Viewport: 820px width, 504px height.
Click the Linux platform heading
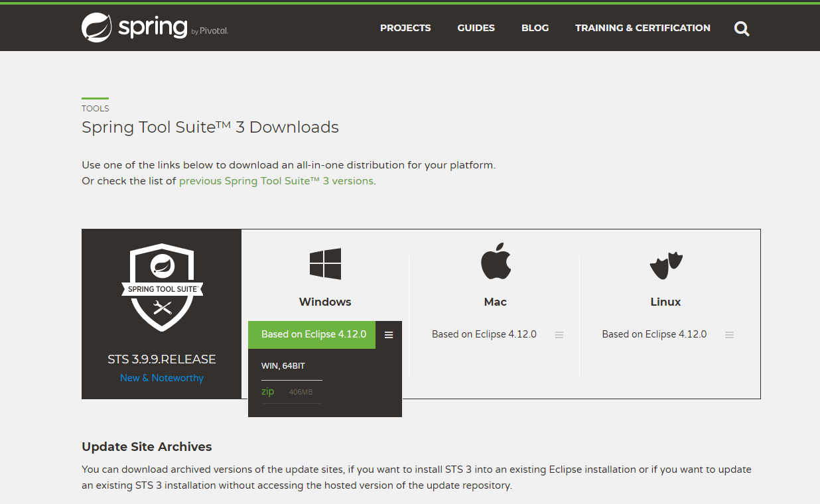(665, 302)
